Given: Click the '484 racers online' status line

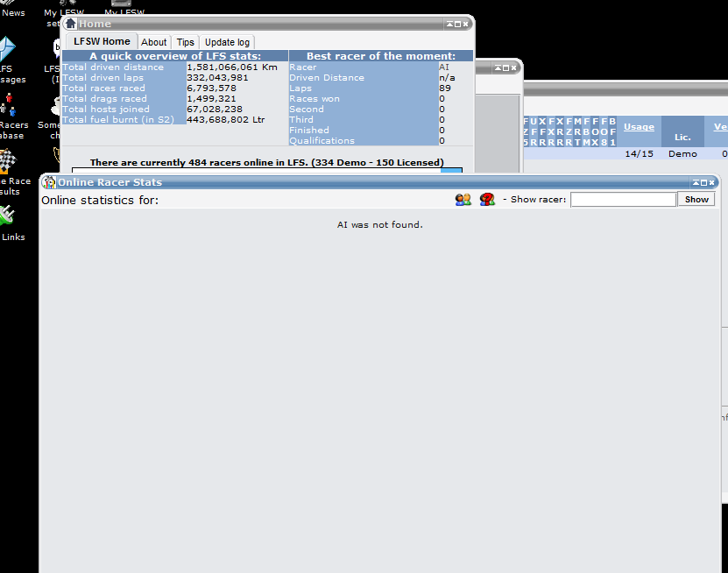Looking at the screenshot, I should (x=267, y=162).
